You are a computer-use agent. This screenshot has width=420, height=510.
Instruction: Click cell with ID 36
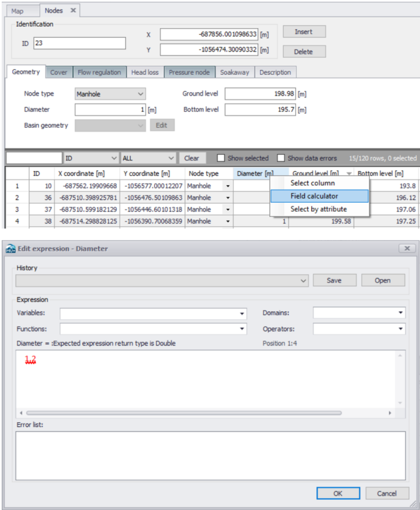42,198
